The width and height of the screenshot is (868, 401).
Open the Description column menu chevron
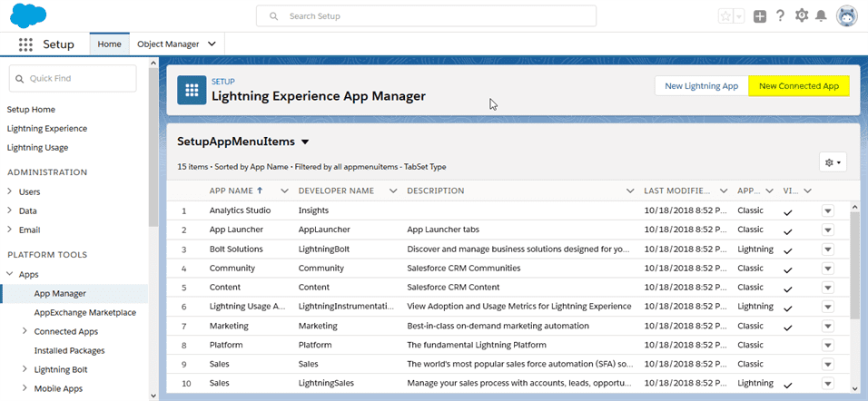pyautogui.click(x=630, y=191)
